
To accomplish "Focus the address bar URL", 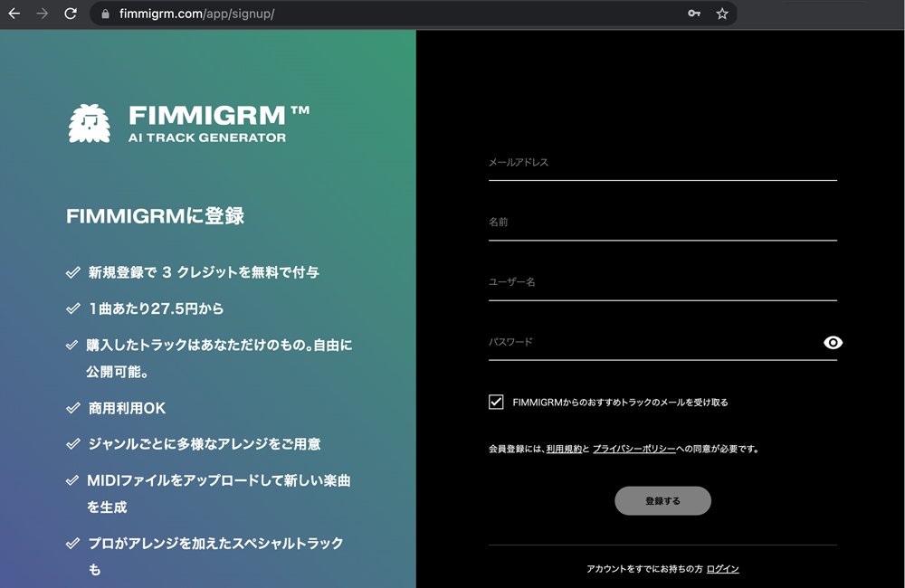I will [196, 14].
